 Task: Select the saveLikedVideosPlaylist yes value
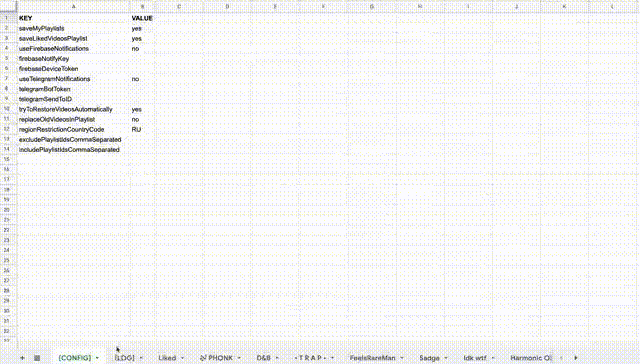142,38
